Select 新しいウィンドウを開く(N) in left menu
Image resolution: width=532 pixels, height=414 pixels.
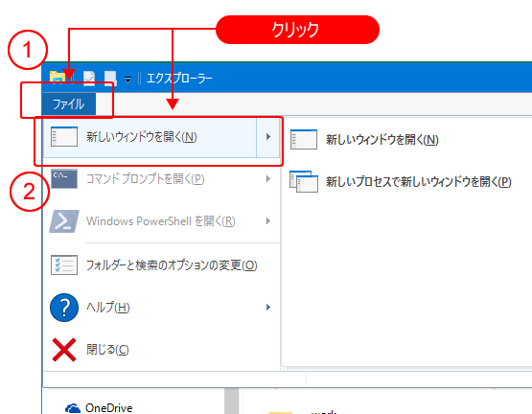coord(150,137)
